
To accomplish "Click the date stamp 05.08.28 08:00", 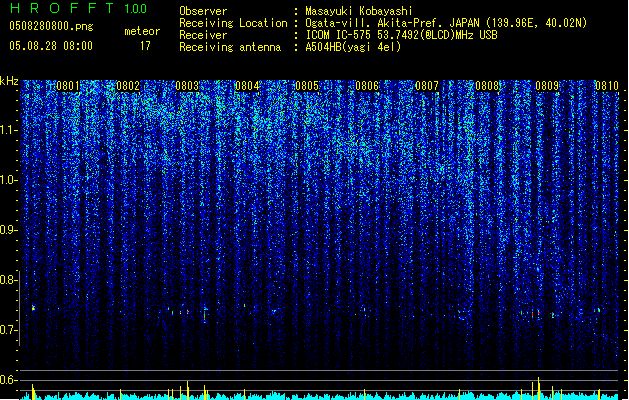I will 51,46.
